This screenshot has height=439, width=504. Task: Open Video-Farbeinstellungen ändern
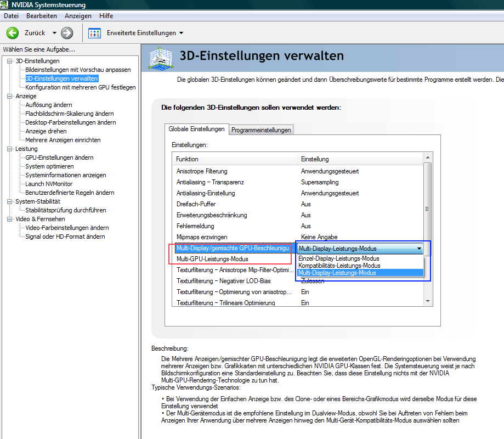pos(67,228)
